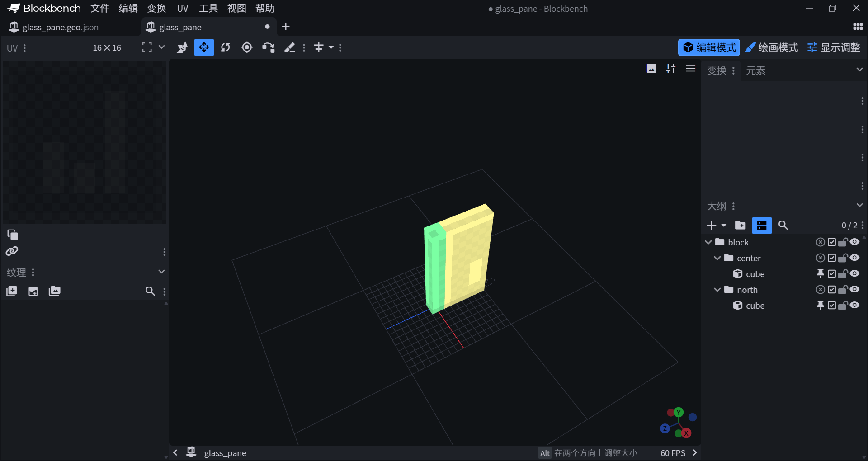868x461 pixels.
Task: Toggle export checkbox for block group
Action: coord(832,242)
